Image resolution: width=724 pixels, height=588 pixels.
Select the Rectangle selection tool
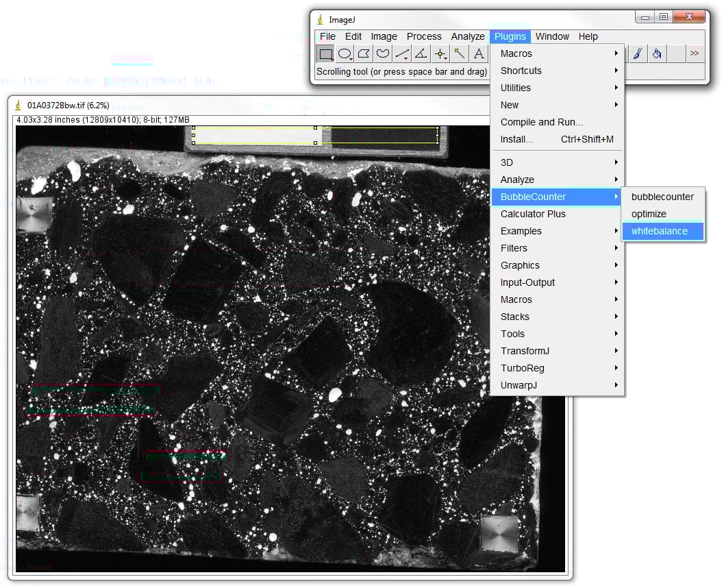point(326,54)
